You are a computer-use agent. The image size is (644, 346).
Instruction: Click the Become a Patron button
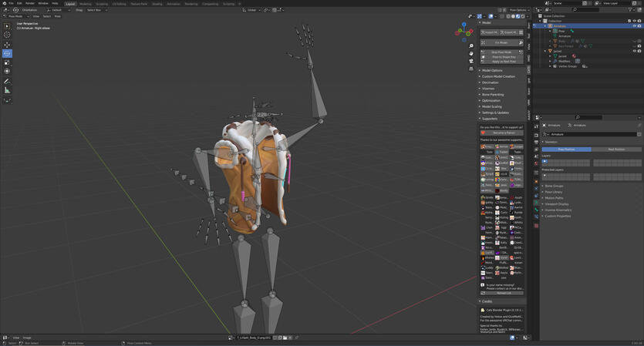[504, 133]
